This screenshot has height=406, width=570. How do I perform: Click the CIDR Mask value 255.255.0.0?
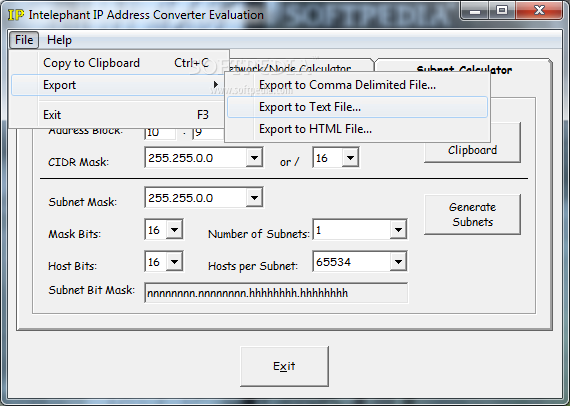[181, 158]
